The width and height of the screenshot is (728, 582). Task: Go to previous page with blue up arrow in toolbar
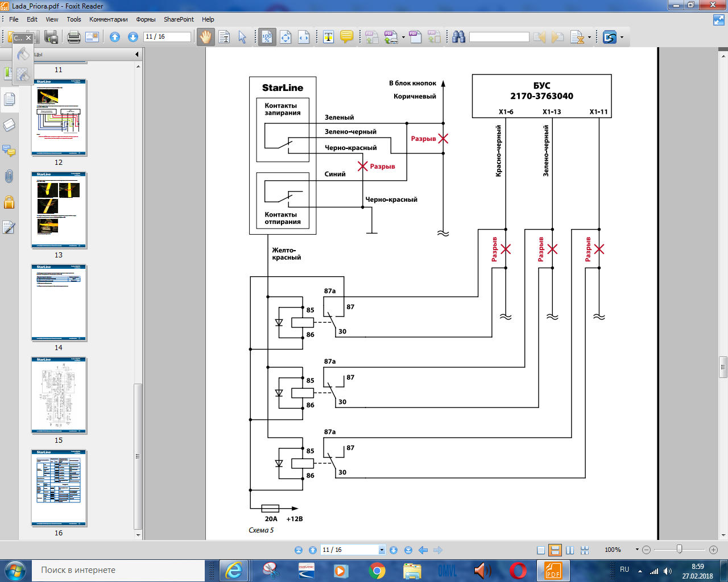pos(115,37)
